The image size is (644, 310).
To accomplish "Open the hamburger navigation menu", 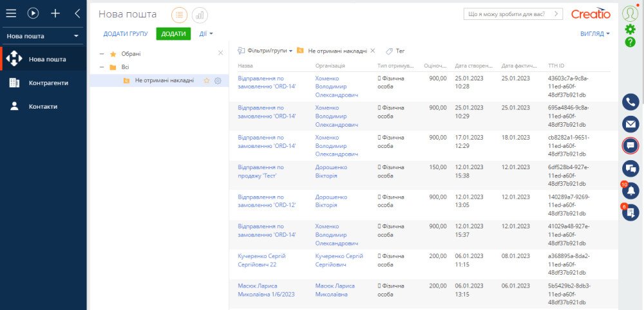I will click(11, 14).
